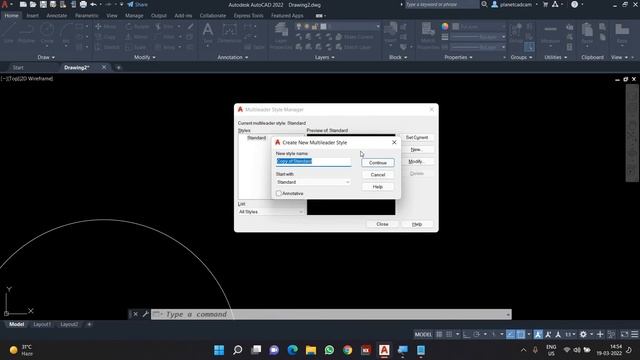
Task: Click Set Current in Multileader Style Manager
Action: tap(417, 138)
